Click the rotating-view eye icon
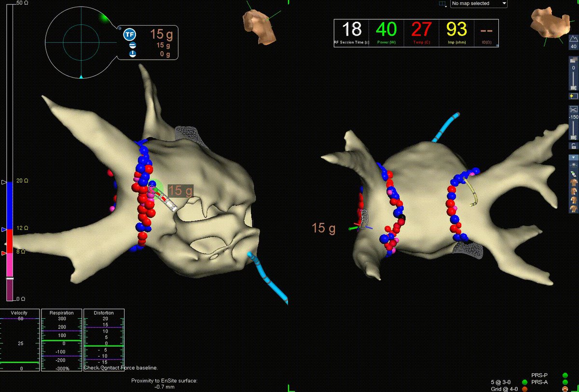Screen dimensions: 579x392 pos(573,165)
